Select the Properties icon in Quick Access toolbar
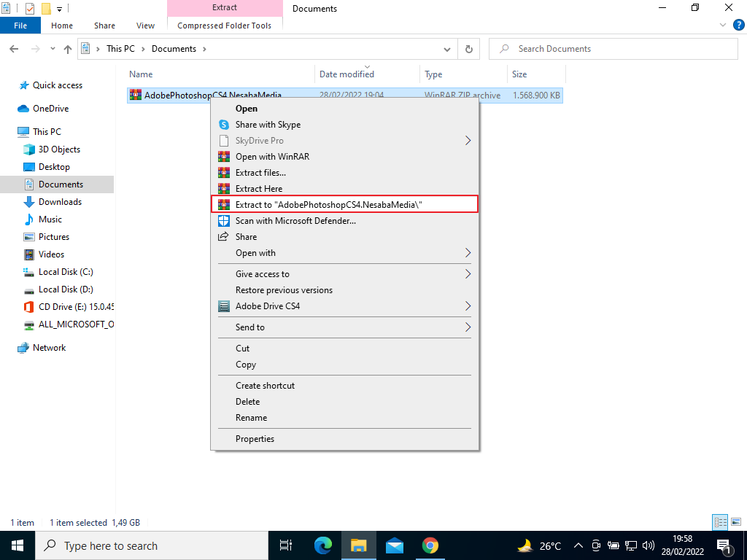The width and height of the screenshot is (747, 560). tap(29, 8)
